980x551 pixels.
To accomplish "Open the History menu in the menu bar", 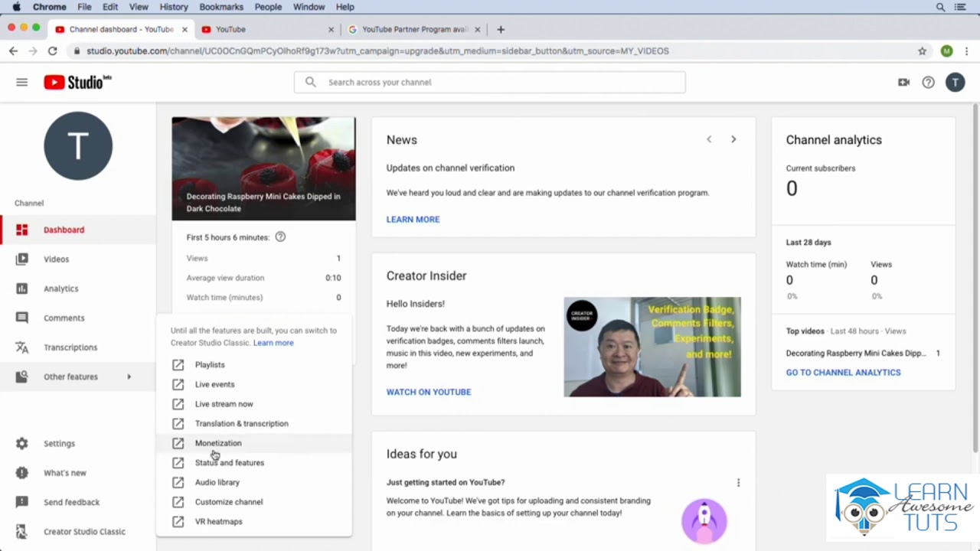I will (174, 7).
